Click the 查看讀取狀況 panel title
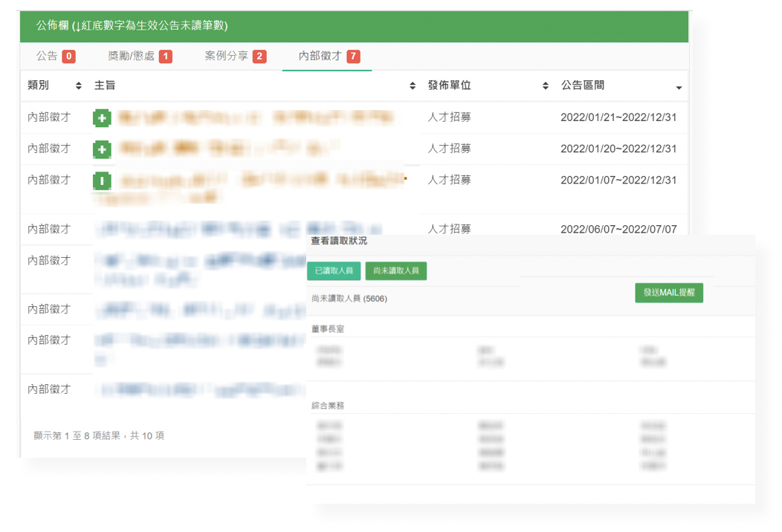Image resolution: width=782 pixels, height=532 pixels. 338,241
